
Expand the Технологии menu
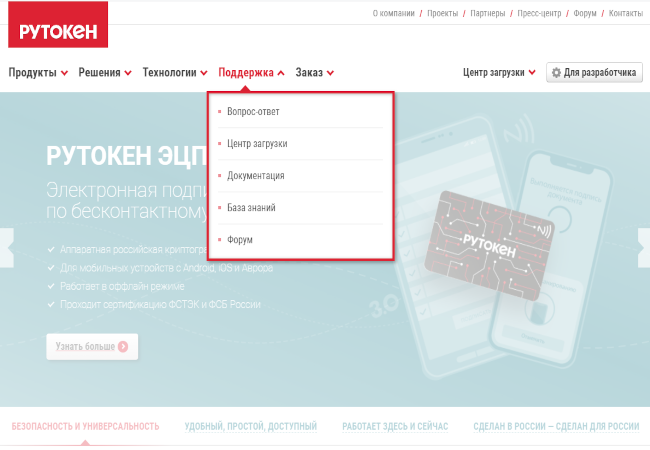coord(175,73)
